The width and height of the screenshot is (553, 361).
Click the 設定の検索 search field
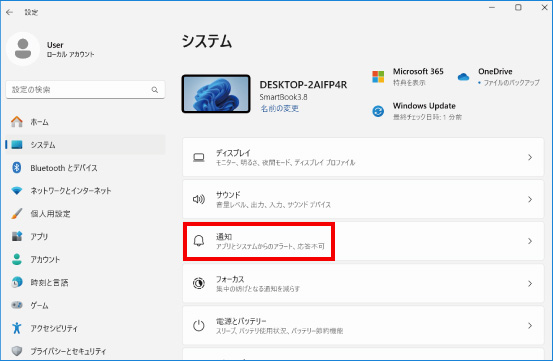85,90
